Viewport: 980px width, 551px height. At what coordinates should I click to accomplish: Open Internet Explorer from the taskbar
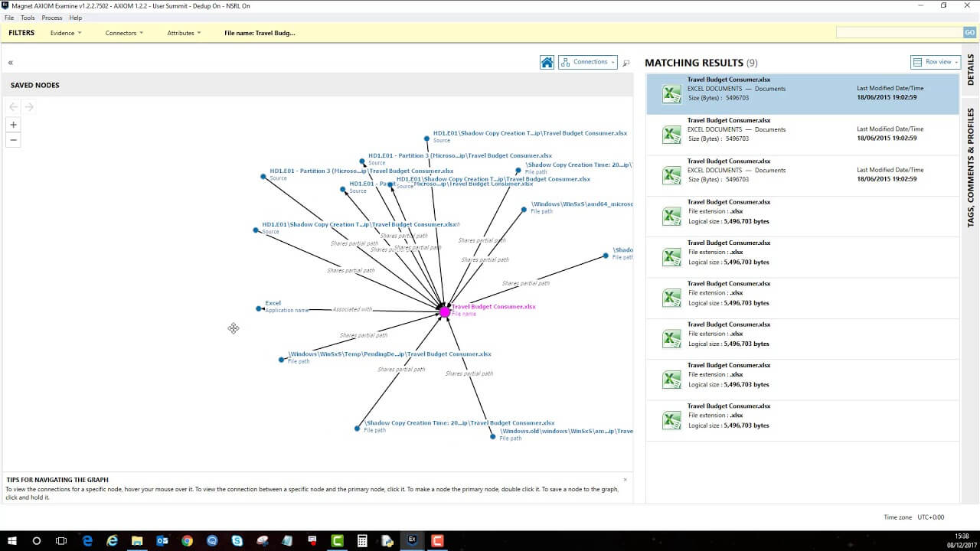(x=113, y=540)
